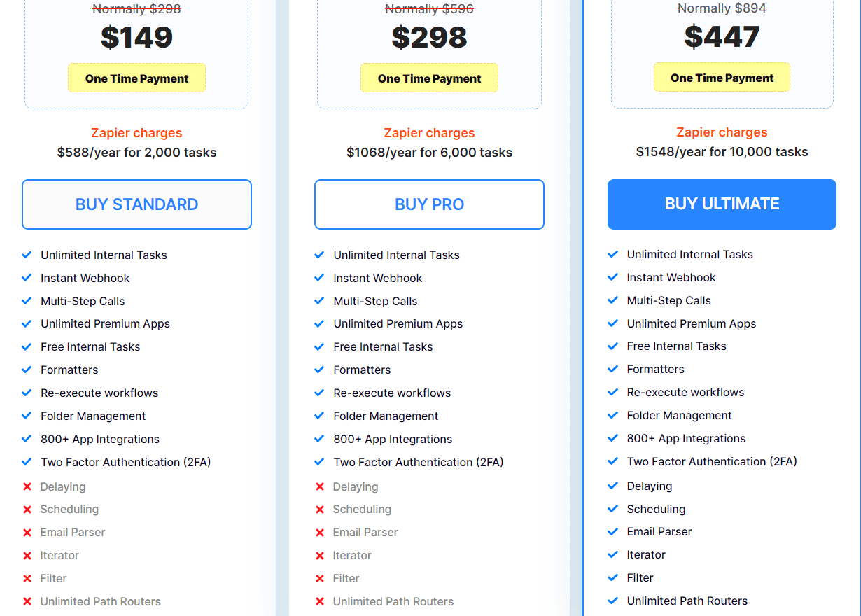This screenshot has height=616, width=861.
Task: Click the checkmark beside Two Factor Authentication in Pro column
Action: click(x=320, y=462)
